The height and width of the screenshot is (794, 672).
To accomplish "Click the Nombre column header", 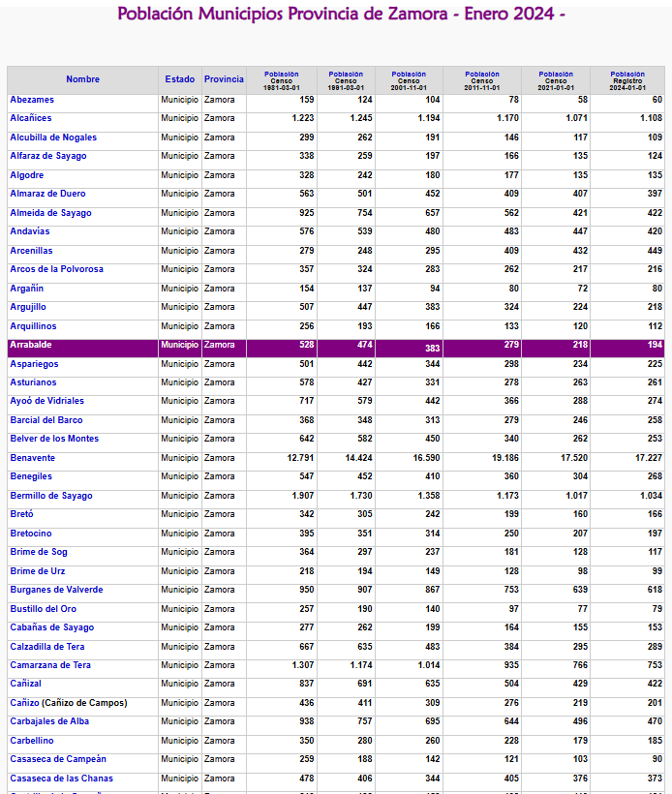I will click(x=83, y=79).
